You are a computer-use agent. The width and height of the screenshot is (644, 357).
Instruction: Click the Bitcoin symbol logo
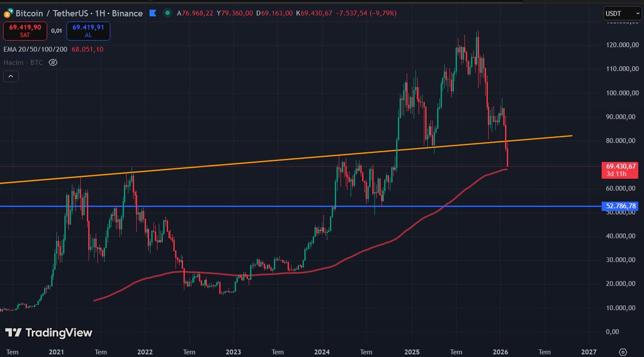pyautogui.click(x=8, y=13)
